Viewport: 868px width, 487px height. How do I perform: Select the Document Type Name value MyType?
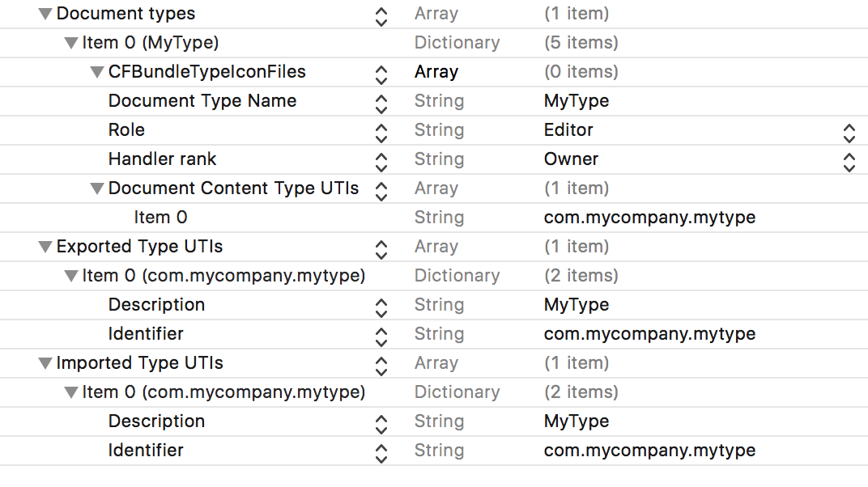point(577,101)
